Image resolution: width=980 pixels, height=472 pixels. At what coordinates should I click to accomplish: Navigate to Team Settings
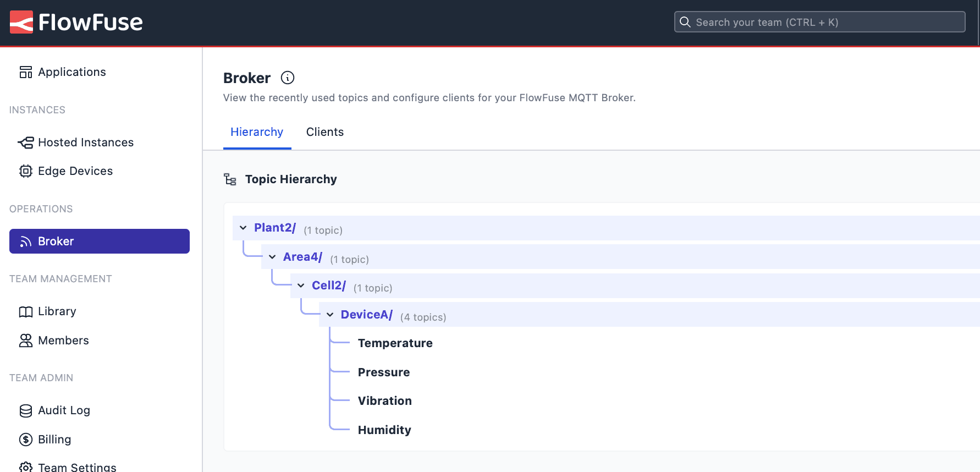coord(77,467)
